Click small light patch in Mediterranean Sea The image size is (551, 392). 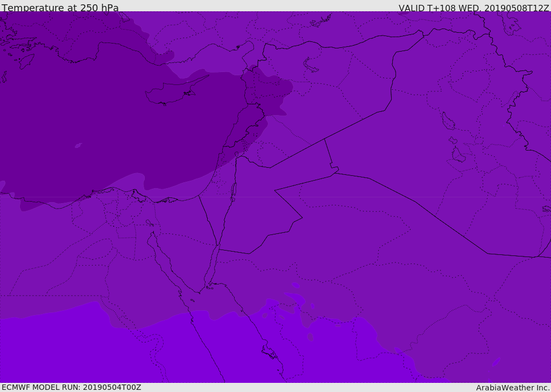(79, 145)
